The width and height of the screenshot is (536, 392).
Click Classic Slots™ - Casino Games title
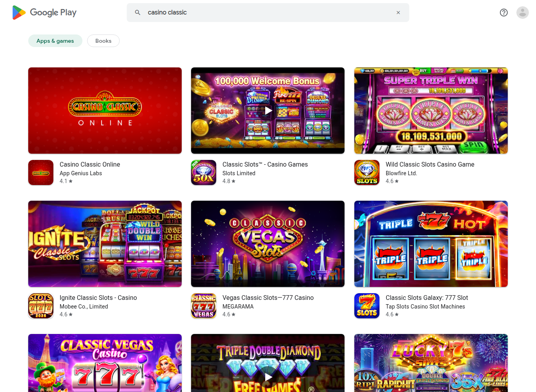tap(265, 165)
